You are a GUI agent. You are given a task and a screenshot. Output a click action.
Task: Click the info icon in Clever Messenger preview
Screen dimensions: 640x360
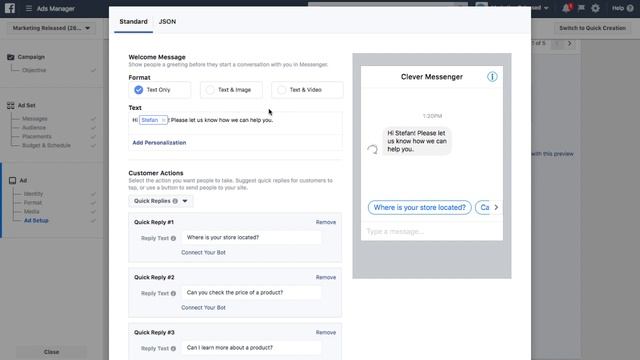(492, 77)
